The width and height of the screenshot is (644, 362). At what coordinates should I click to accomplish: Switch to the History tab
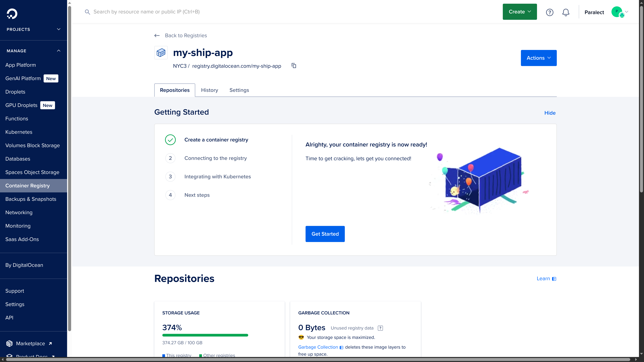coord(209,90)
